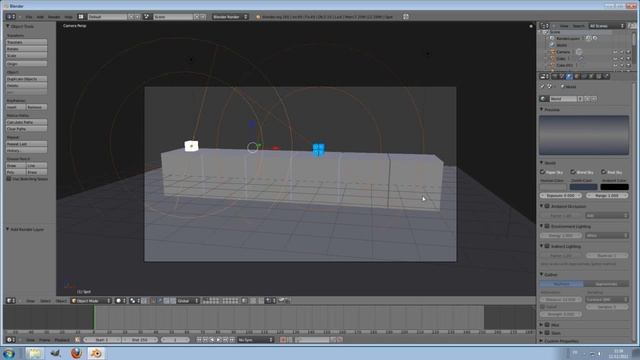The width and height of the screenshot is (640, 360).
Task: Toggle fullscreen icon in info header
Action: [406, 17]
